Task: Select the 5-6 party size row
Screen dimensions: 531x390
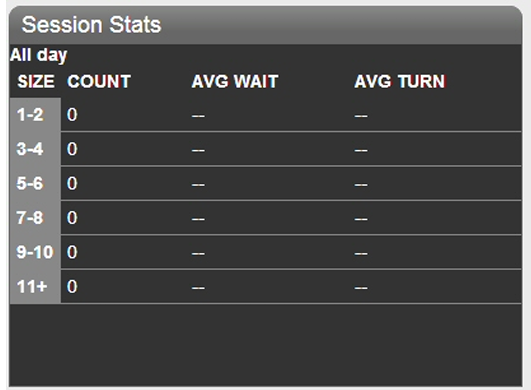Action: click(x=266, y=183)
